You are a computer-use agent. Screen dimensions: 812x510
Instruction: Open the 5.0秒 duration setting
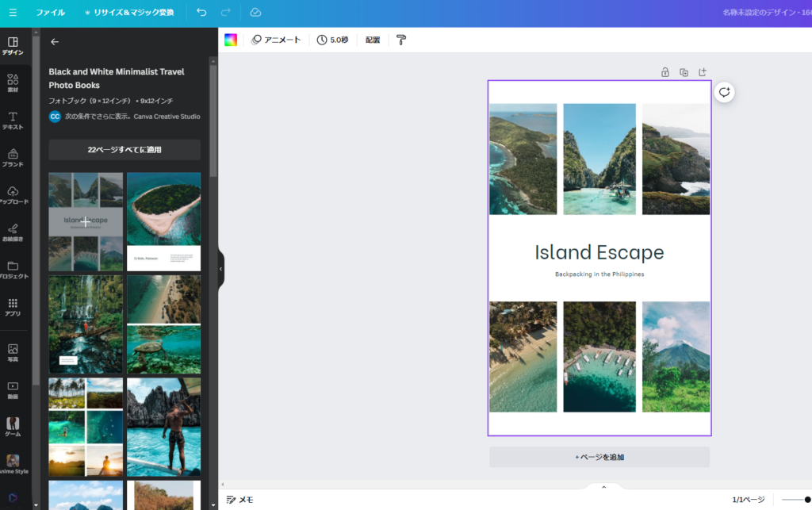(x=332, y=40)
